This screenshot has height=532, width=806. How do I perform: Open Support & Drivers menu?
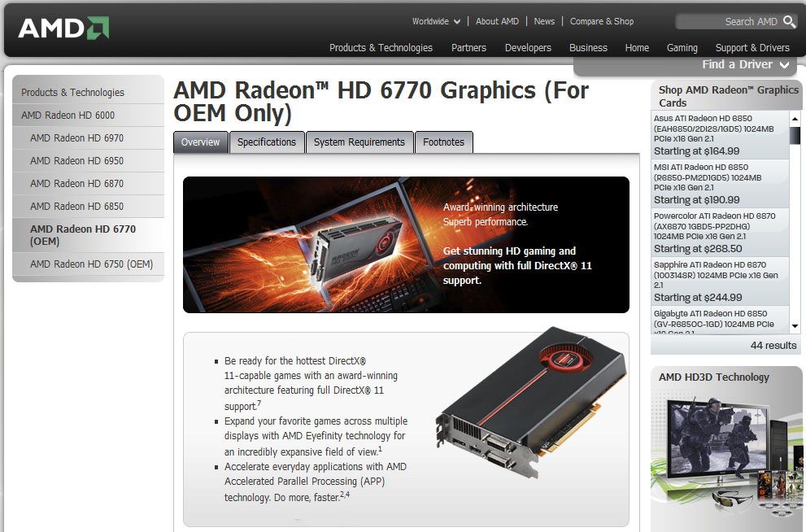coord(752,48)
